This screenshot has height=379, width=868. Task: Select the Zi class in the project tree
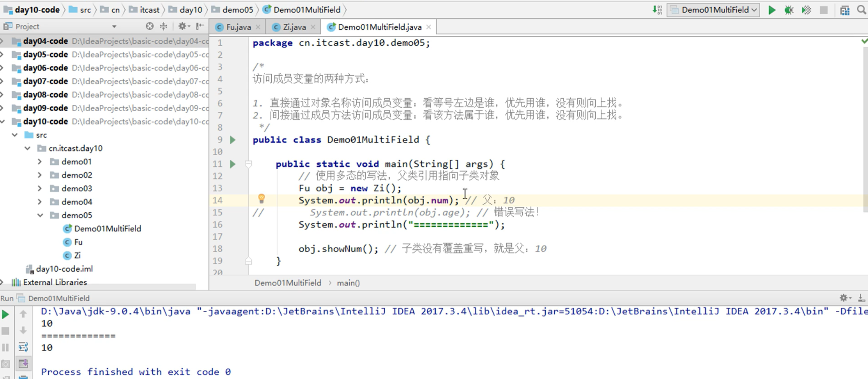72,255
